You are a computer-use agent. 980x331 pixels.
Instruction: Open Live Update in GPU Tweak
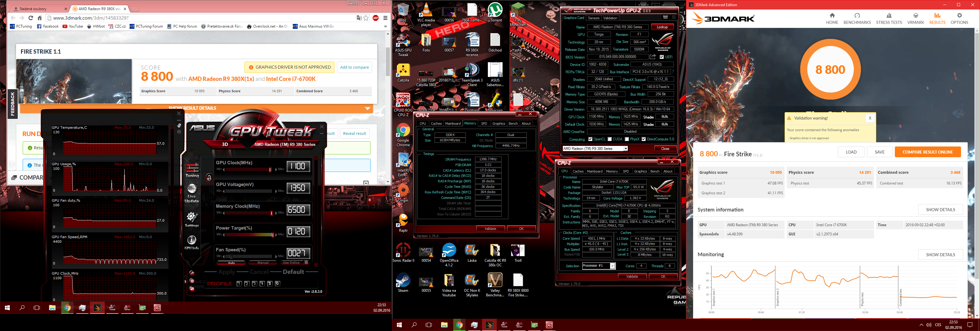tap(192, 193)
